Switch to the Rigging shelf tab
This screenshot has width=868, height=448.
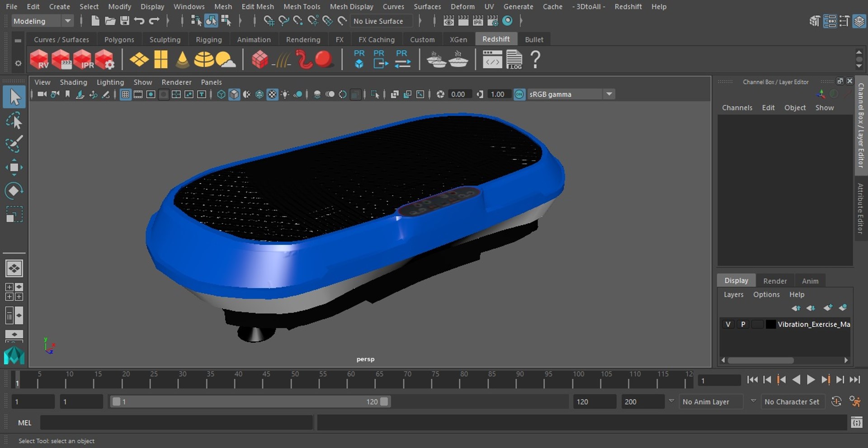pos(208,40)
